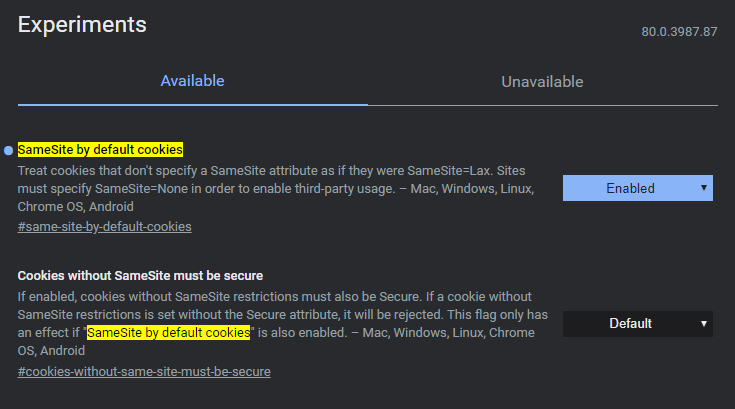Open the Default dropdown for secure cookies
This screenshot has width=735, height=409.
638,324
